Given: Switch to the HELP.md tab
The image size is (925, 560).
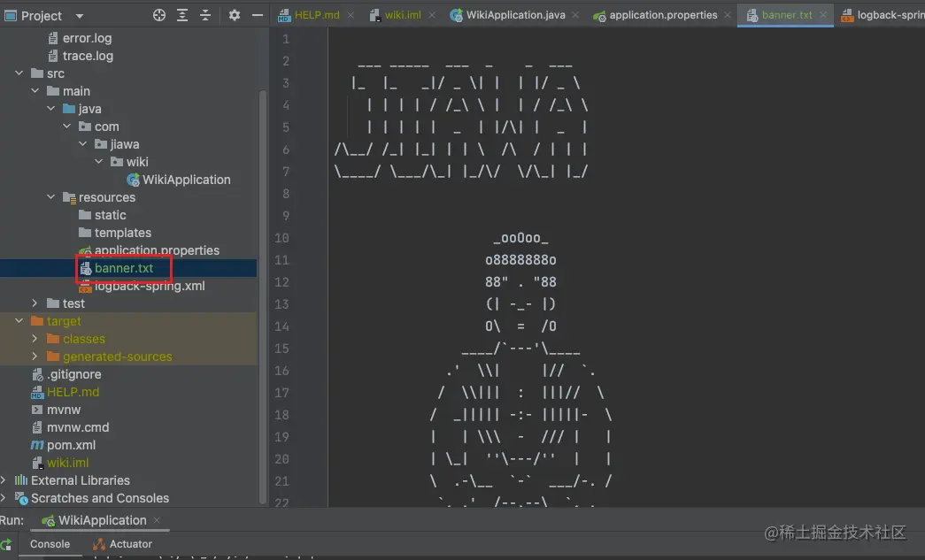Looking at the screenshot, I should click(x=317, y=15).
